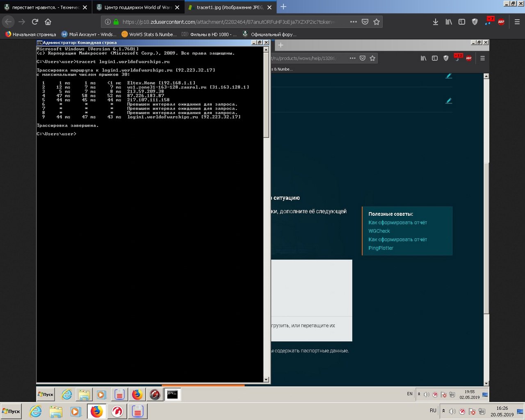Toggle the Firefox sidebar icon

point(462,22)
